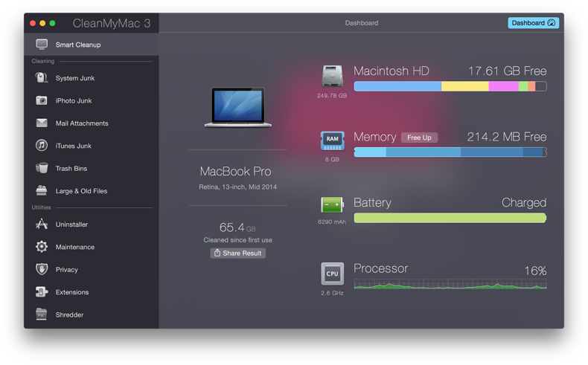Click the CPU processor icon

pos(332,274)
